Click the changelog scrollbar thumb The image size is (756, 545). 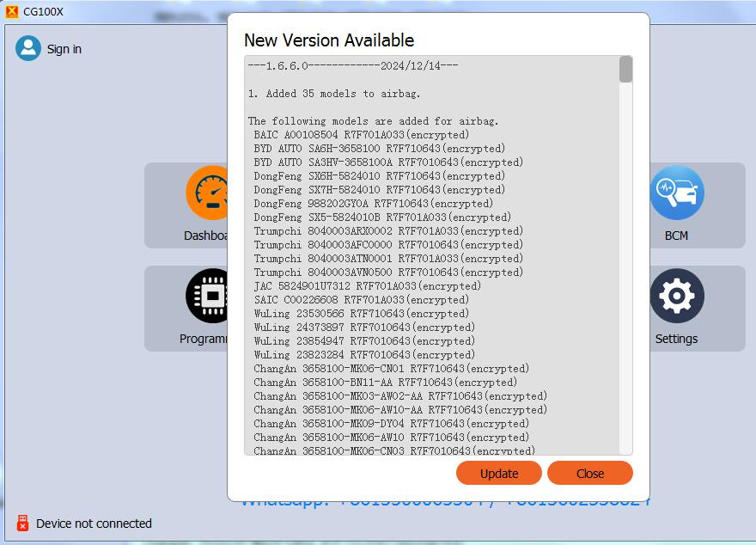pyautogui.click(x=625, y=70)
